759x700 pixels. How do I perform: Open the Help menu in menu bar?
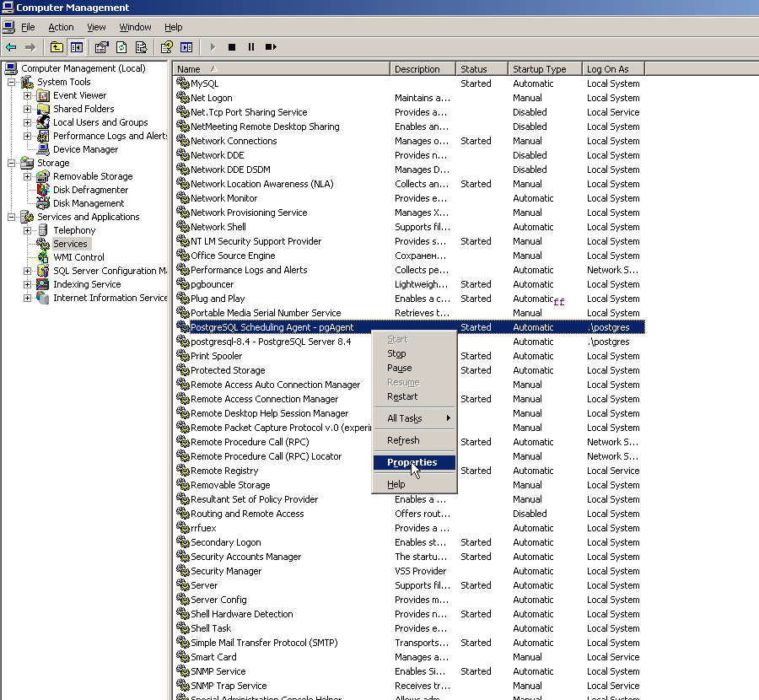(173, 27)
